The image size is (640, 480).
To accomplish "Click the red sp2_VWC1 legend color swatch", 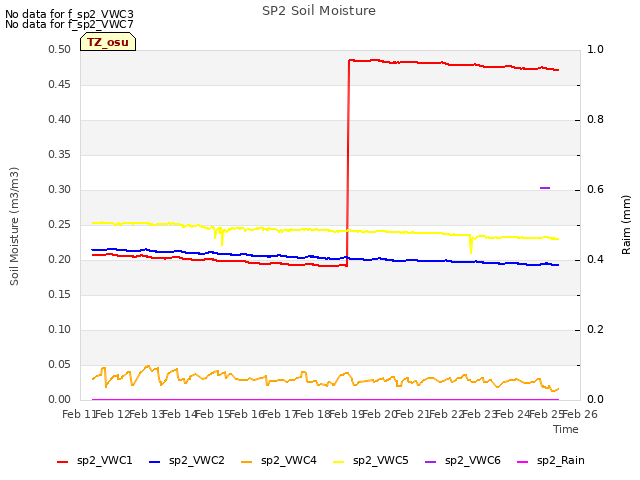I will tap(62, 462).
